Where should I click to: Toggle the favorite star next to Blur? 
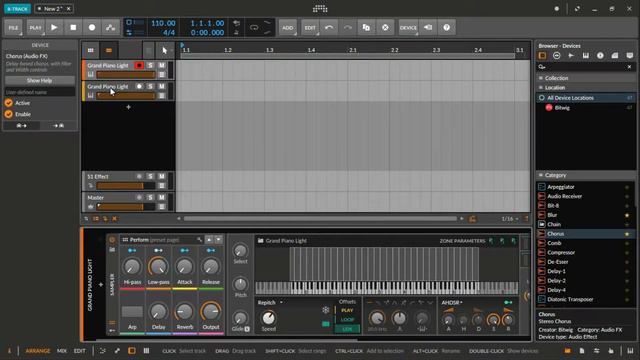(627, 215)
